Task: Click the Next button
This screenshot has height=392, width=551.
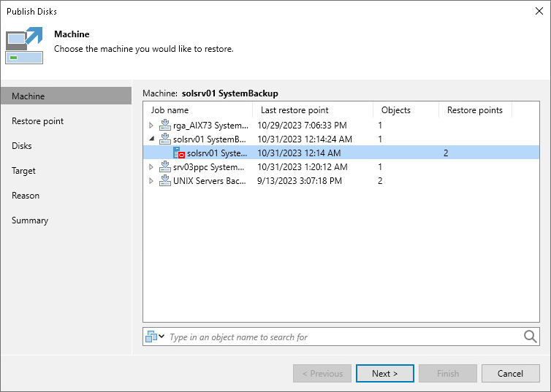Action: [x=385, y=374]
